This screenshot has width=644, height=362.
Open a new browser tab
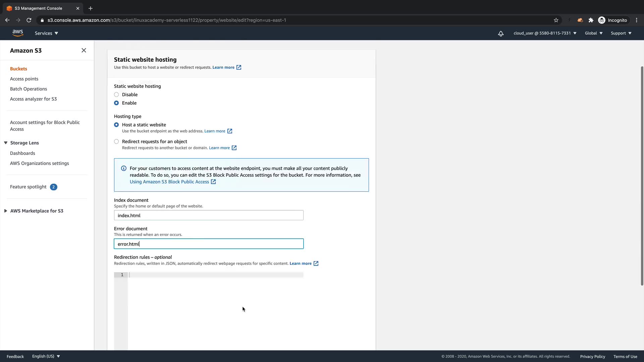91,8
